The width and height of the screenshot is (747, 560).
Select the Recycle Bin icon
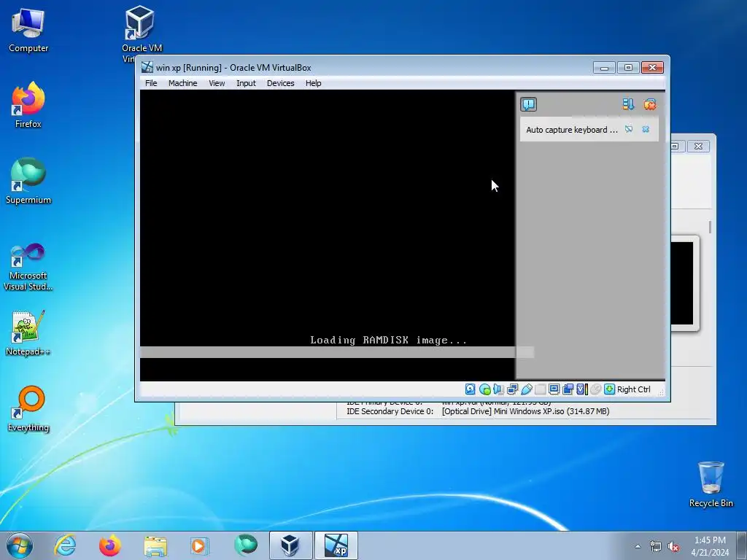pos(711,484)
